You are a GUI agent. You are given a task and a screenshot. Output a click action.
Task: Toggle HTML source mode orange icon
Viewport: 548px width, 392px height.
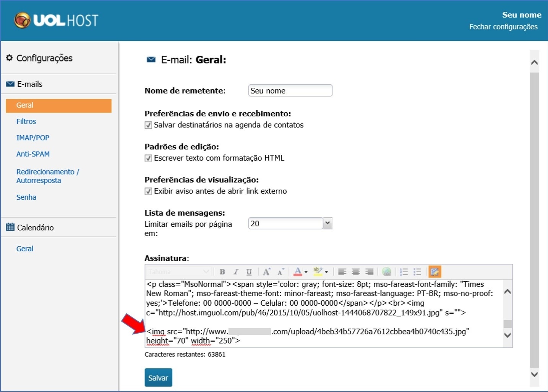tap(435, 272)
